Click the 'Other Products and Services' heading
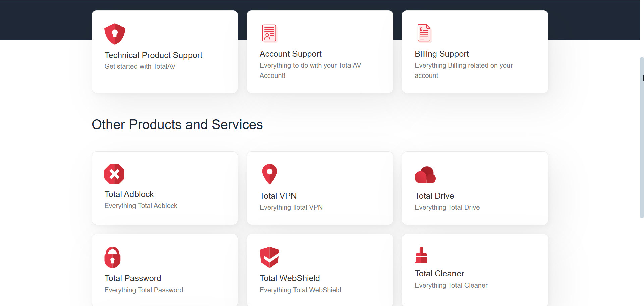644x306 pixels. [177, 124]
